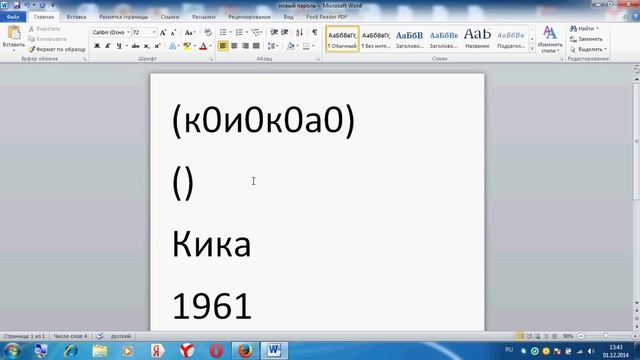Toggle superscript formatting
Viewport: 640px width, 360px height.
(157, 46)
